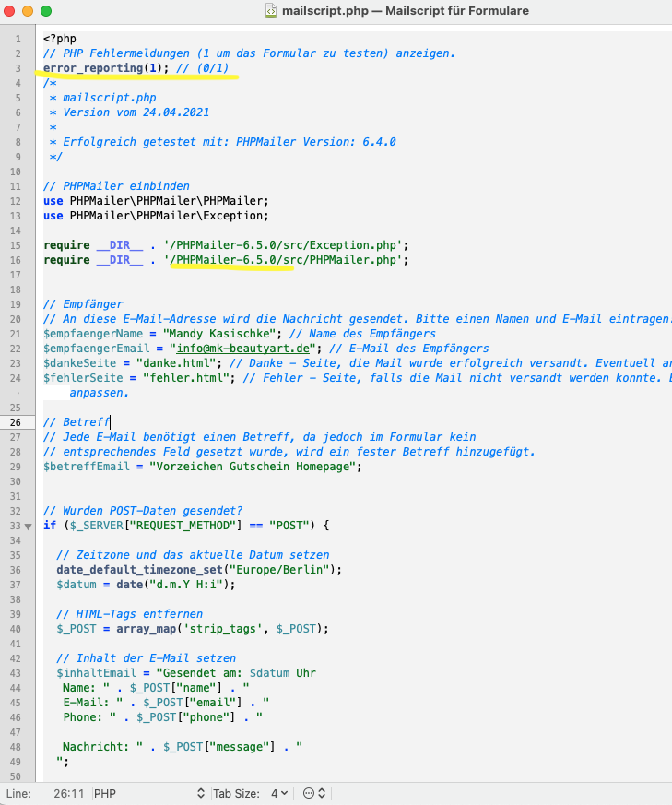The image size is (672, 805).
Task: Click line number 3 in the gutter
Action: tap(18, 68)
